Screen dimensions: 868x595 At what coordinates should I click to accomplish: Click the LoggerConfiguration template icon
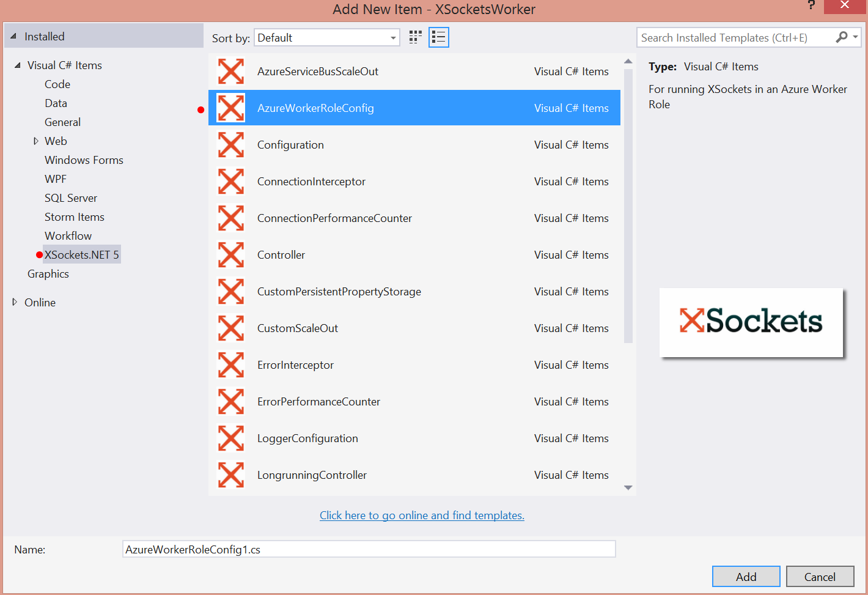coord(231,438)
